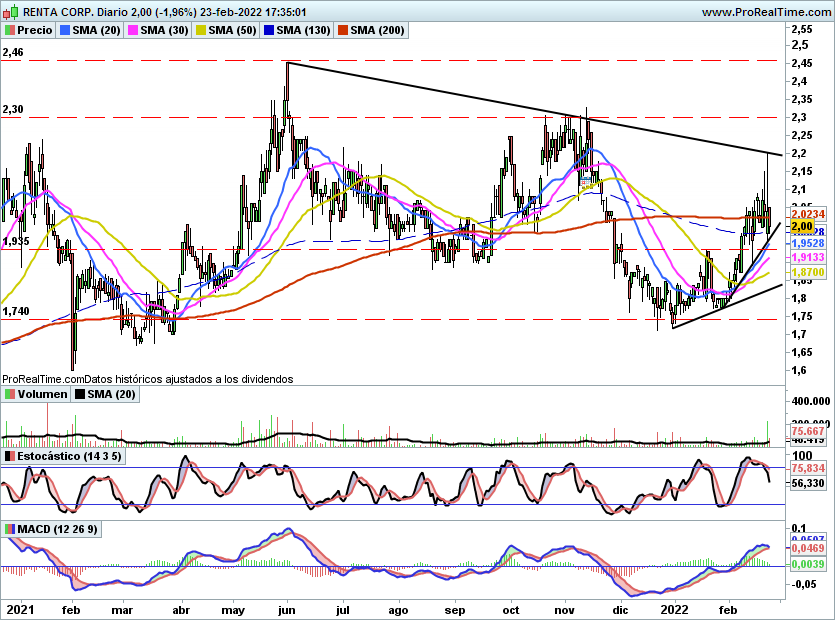Select the blue SMA (20) price swatch
This screenshot has width=835, height=620.
(x=65, y=30)
